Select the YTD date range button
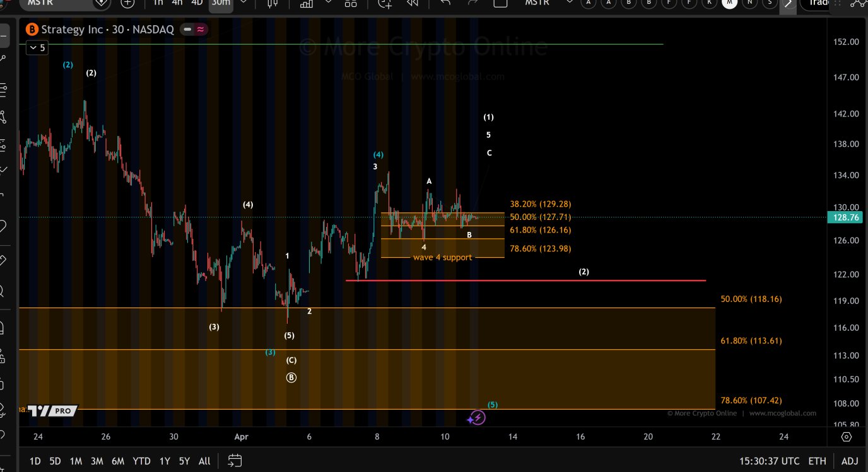 click(141, 461)
